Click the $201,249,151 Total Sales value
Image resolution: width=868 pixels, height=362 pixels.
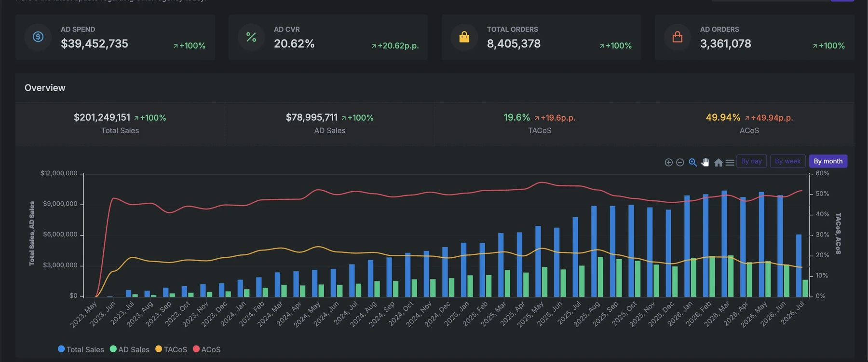(x=102, y=117)
